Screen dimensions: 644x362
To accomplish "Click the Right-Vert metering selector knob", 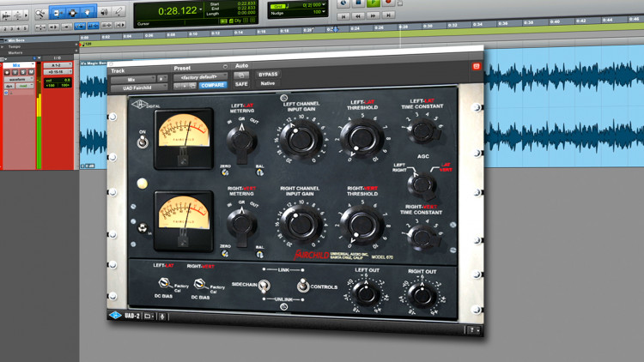I will click(241, 225).
